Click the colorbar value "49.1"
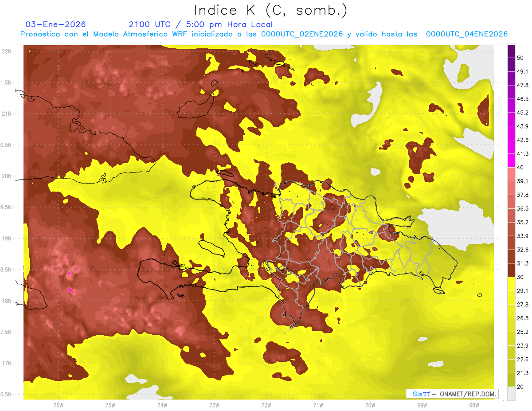This screenshot has height=411, width=532. pyautogui.click(x=522, y=71)
